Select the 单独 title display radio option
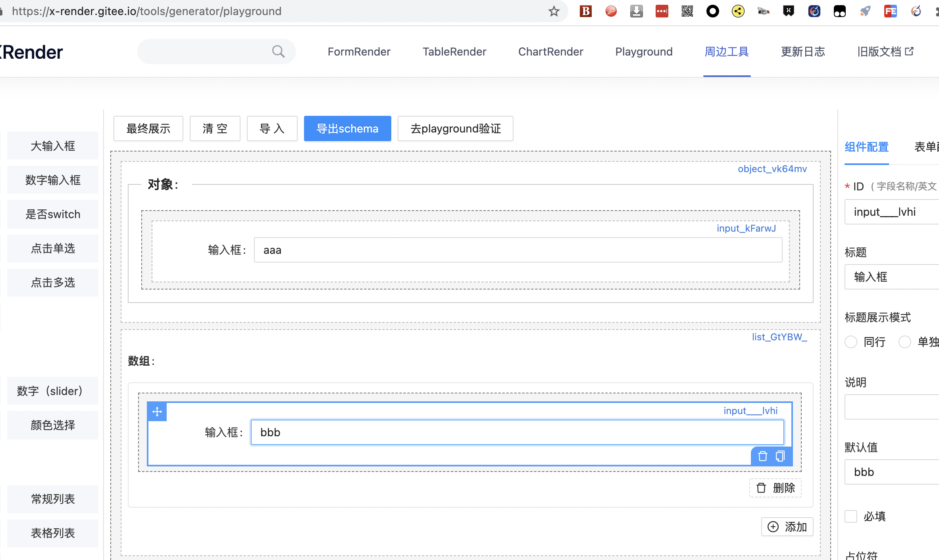Screen dimensions: 939x560 (906, 341)
